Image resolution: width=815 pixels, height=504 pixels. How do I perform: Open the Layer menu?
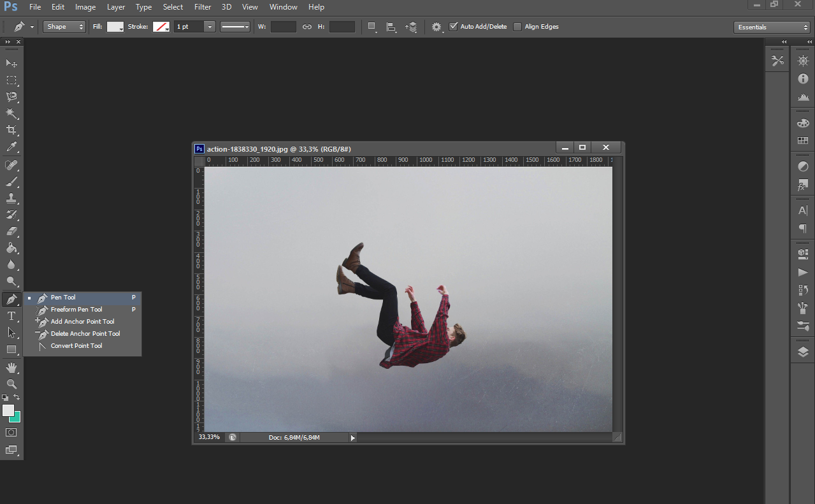click(x=116, y=7)
